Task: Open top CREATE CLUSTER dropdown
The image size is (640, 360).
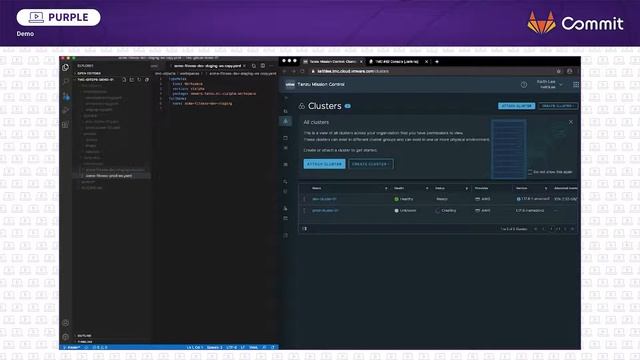Action: (558, 106)
